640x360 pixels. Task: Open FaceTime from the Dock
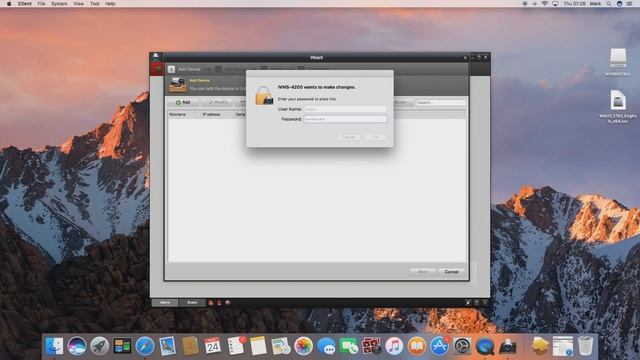coord(349,346)
